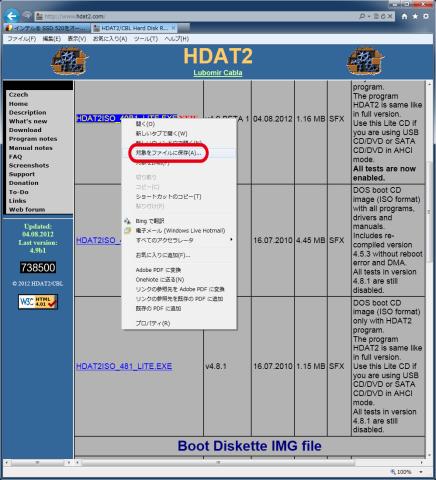436x480 pixels.
Task: Click the 738500 visitor counter
Action: pyautogui.click(x=38, y=267)
